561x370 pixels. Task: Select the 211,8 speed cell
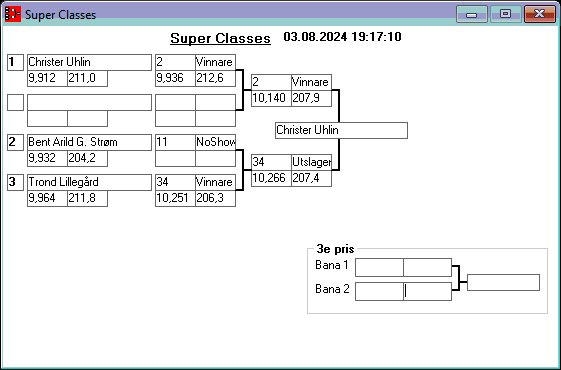click(87, 199)
